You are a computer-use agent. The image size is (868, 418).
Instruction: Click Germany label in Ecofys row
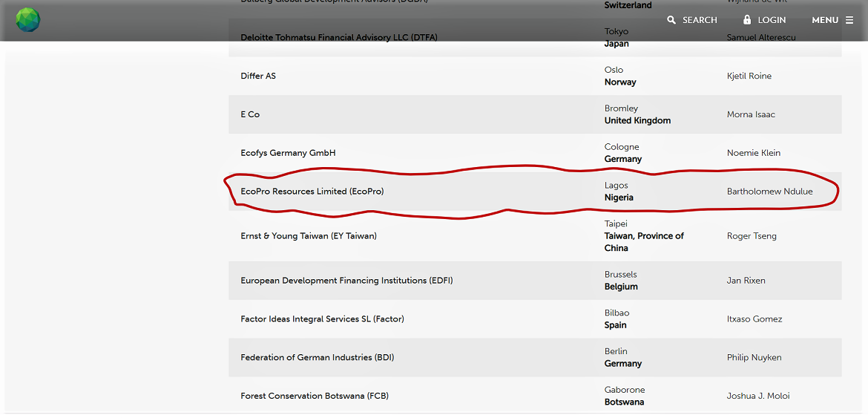click(x=623, y=159)
